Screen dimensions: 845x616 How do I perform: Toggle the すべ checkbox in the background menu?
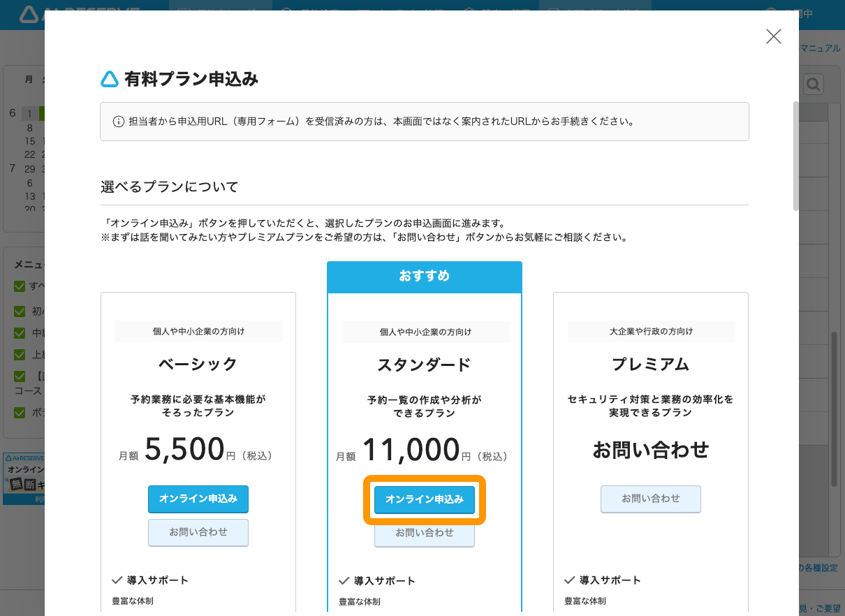pos(20,286)
